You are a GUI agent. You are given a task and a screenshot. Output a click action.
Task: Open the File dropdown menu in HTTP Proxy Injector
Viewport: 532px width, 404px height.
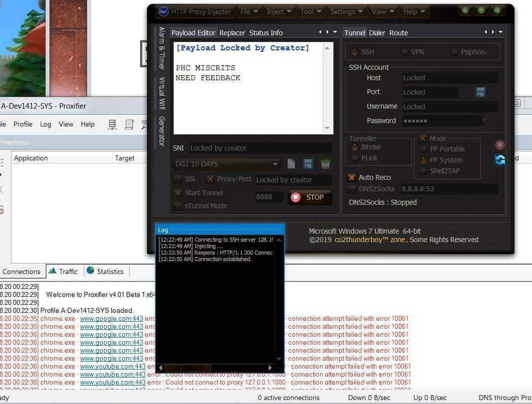249,11
